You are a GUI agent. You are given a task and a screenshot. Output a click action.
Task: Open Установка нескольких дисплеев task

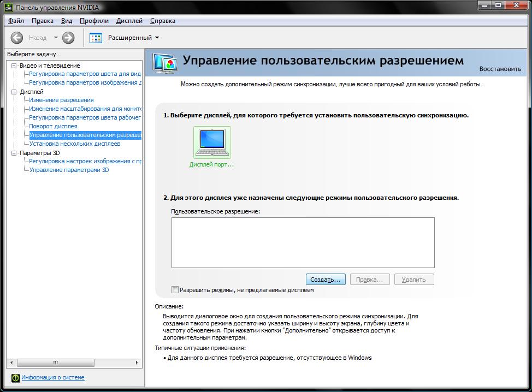click(75, 144)
